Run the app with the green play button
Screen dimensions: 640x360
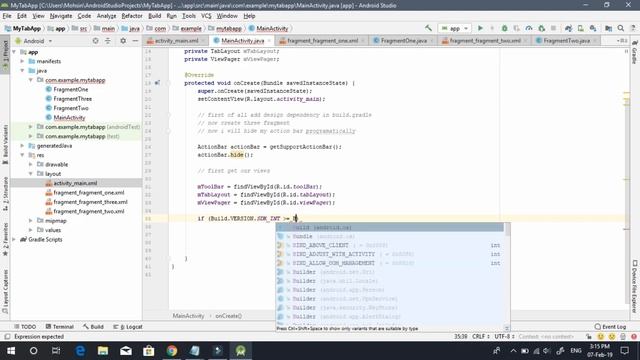click(x=480, y=28)
